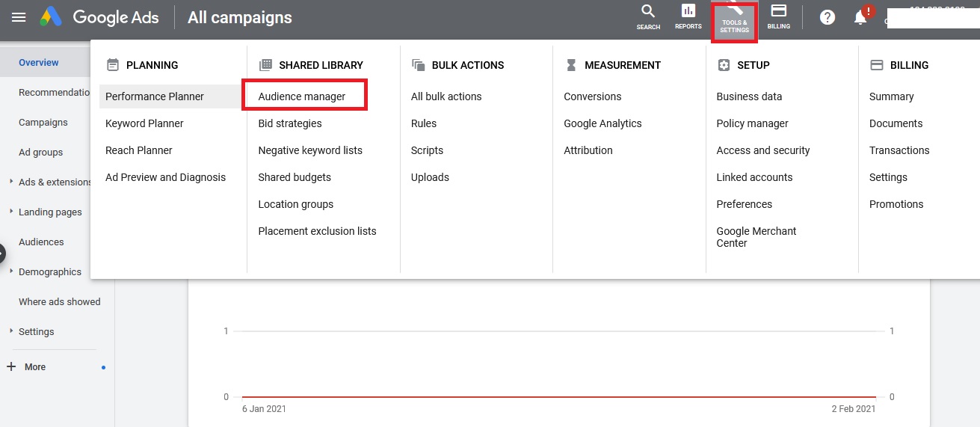Image resolution: width=980 pixels, height=427 pixels.
Task: Open Policy manager
Action: pyautogui.click(x=753, y=123)
